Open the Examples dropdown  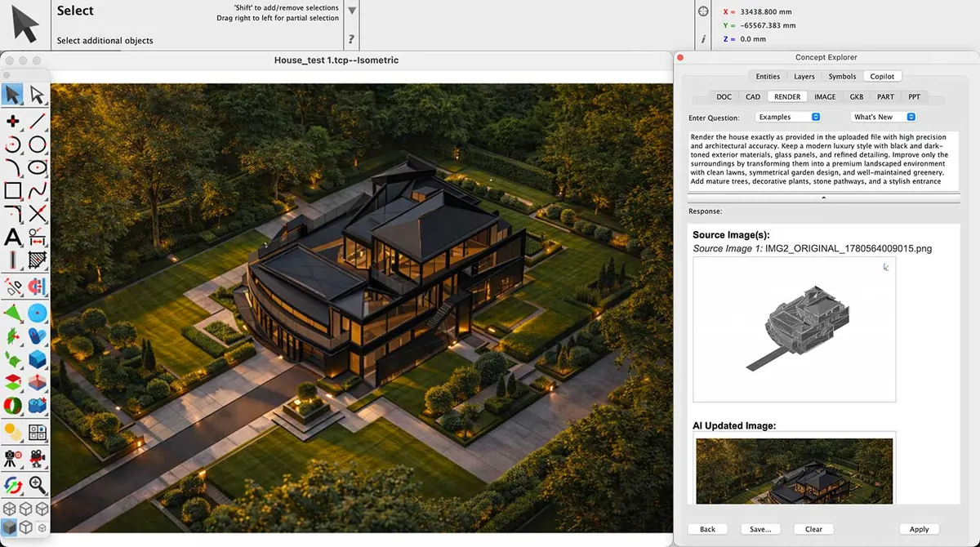(788, 117)
